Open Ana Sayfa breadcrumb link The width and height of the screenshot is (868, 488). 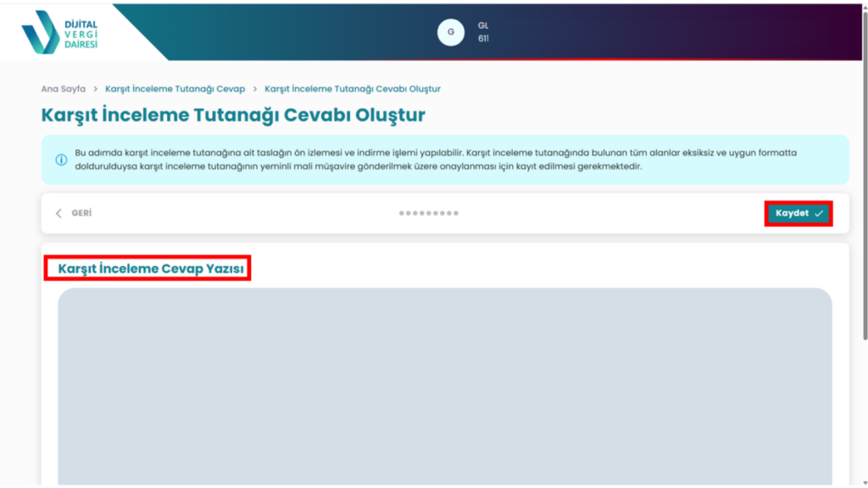[x=63, y=89]
